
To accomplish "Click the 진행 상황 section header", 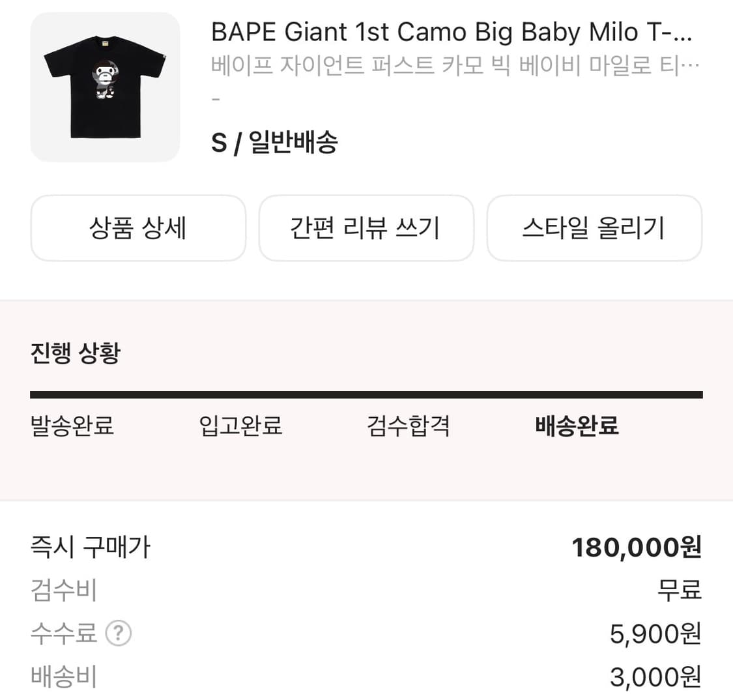I will (74, 352).
